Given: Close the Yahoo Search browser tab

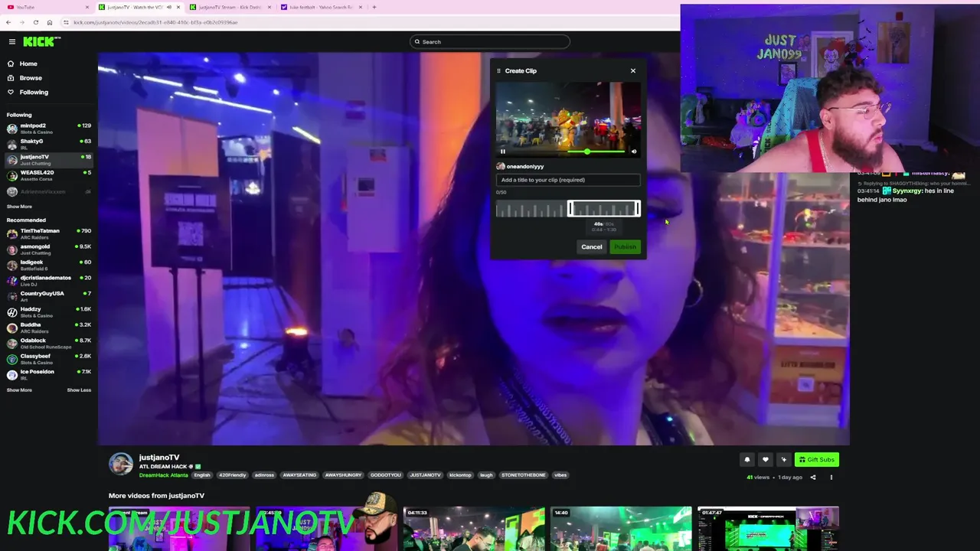Looking at the screenshot, I should pos(362,7).
